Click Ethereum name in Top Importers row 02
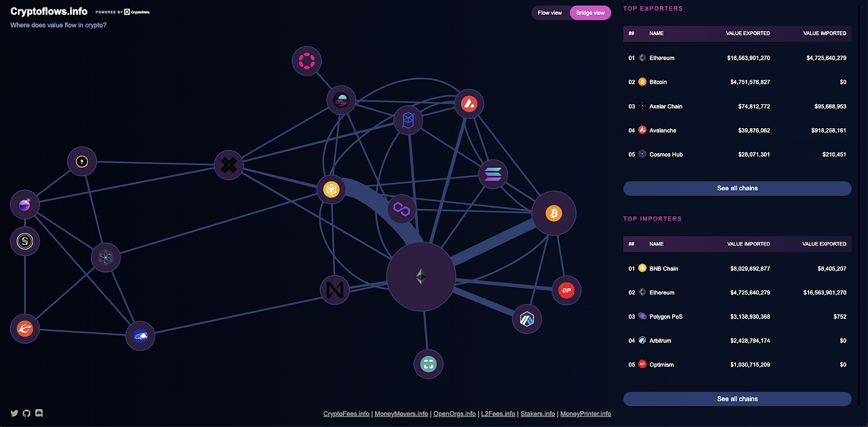Screen dimensions: 868x427 [662, 293]
